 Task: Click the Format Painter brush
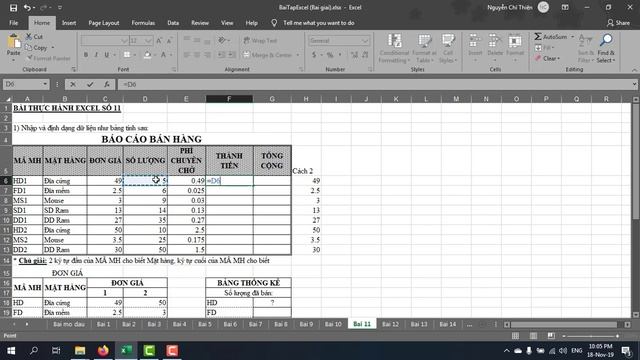pyautogui.click(x=29, y=58)
